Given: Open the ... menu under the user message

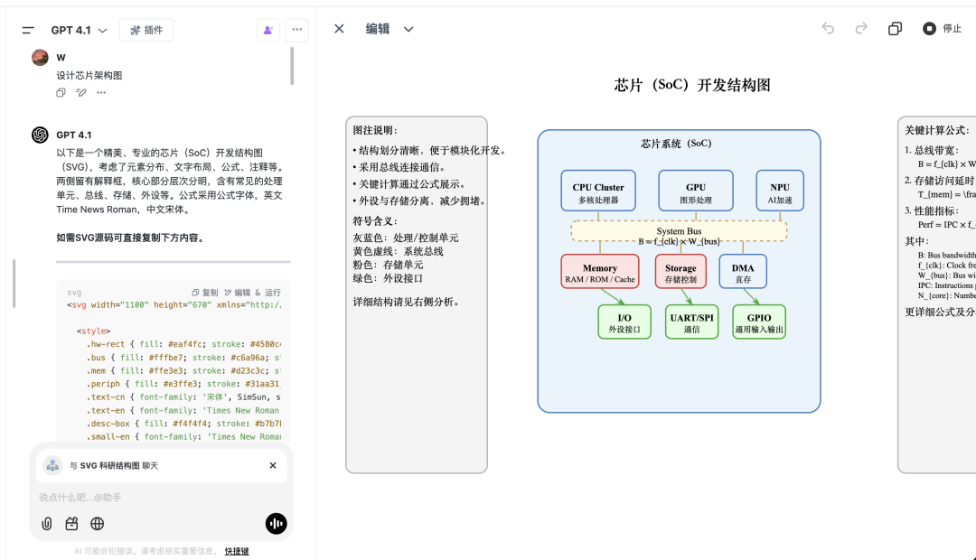Looking at the screenshot, I should point(100,93).
